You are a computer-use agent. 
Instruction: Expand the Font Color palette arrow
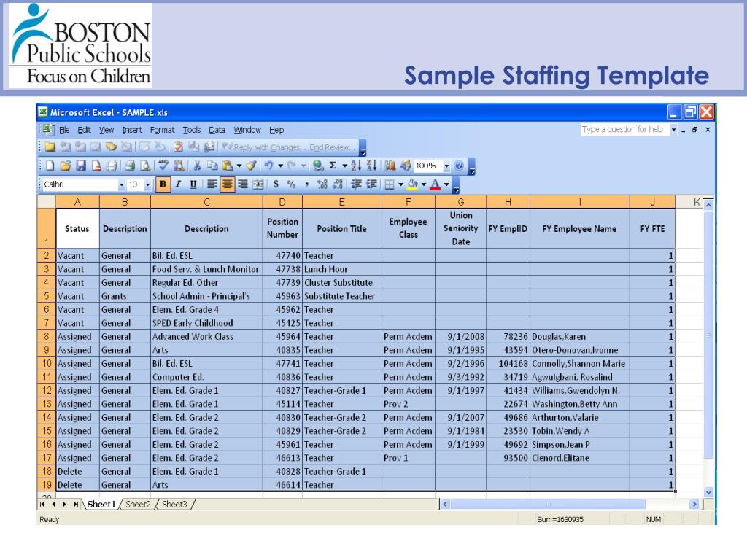(x=446, y=184)
